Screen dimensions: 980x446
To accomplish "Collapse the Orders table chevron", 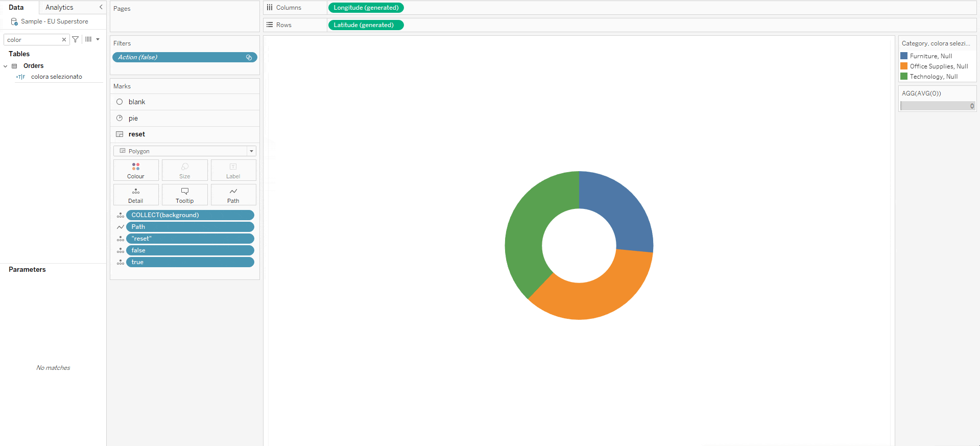I will [x=6, y=66].
